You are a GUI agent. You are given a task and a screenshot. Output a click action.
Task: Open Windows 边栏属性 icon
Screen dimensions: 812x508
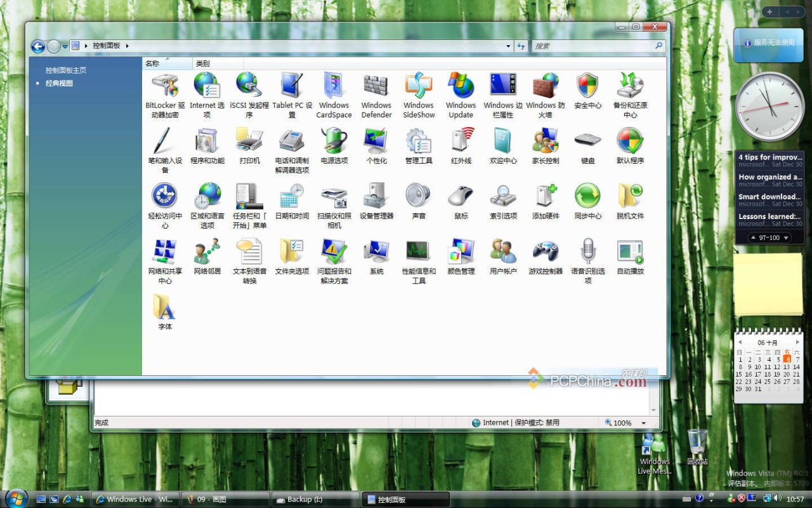(x=503, y=85)
